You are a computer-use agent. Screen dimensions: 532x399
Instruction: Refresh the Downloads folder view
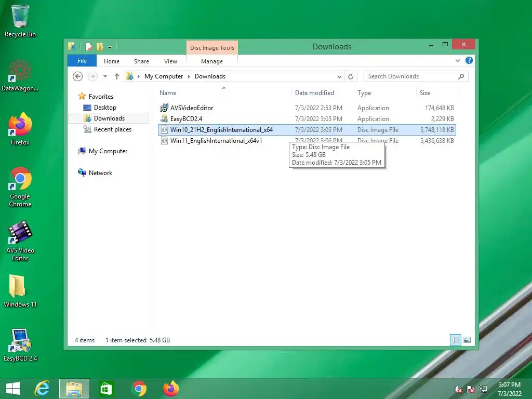tap(351, 76)
